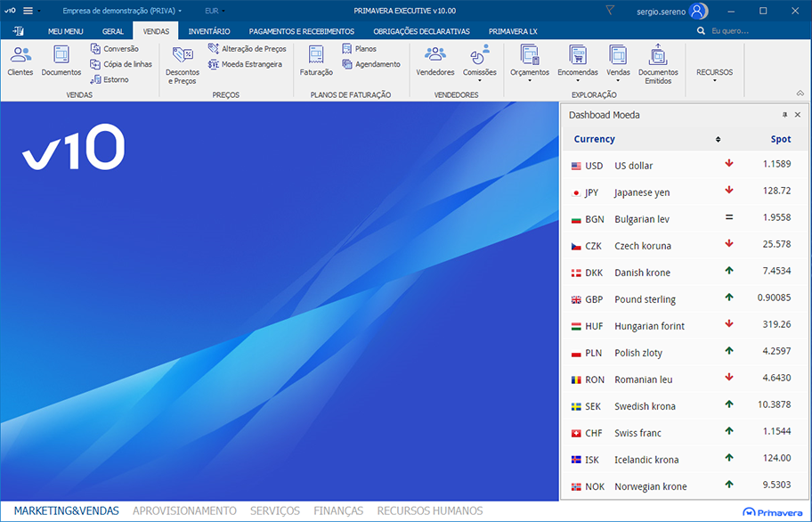Click the Primavera logo in the status bar

[773, 512]
